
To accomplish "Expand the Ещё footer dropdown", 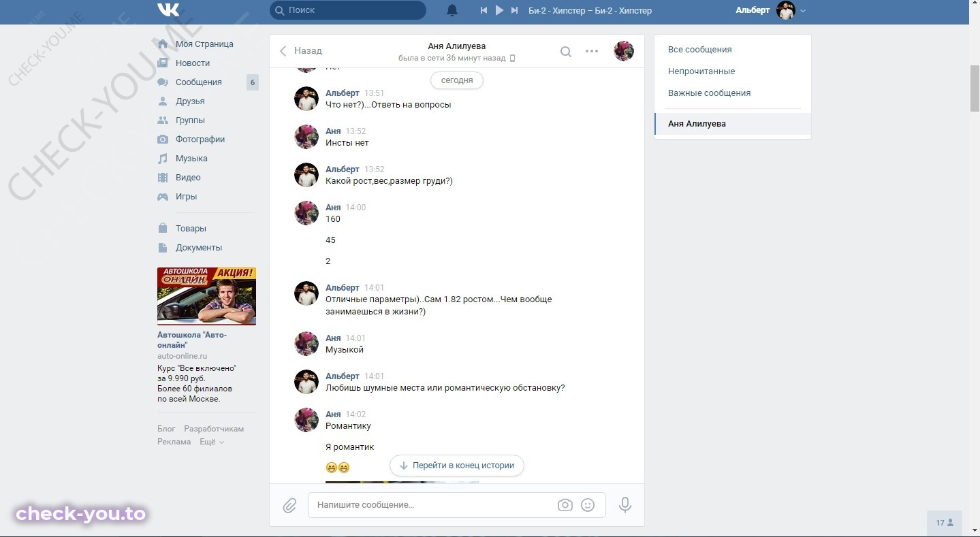I will 212,442.
